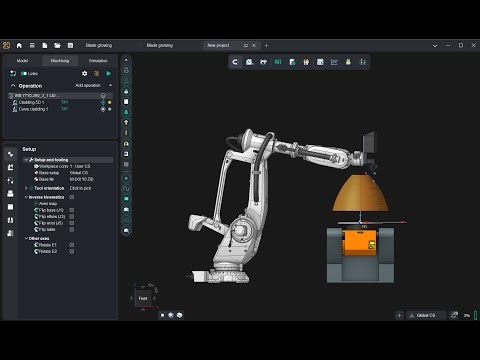Click the chart graph icon in toolbar
Viewport: 480px width, 360px height.
[x=334, y=62]
